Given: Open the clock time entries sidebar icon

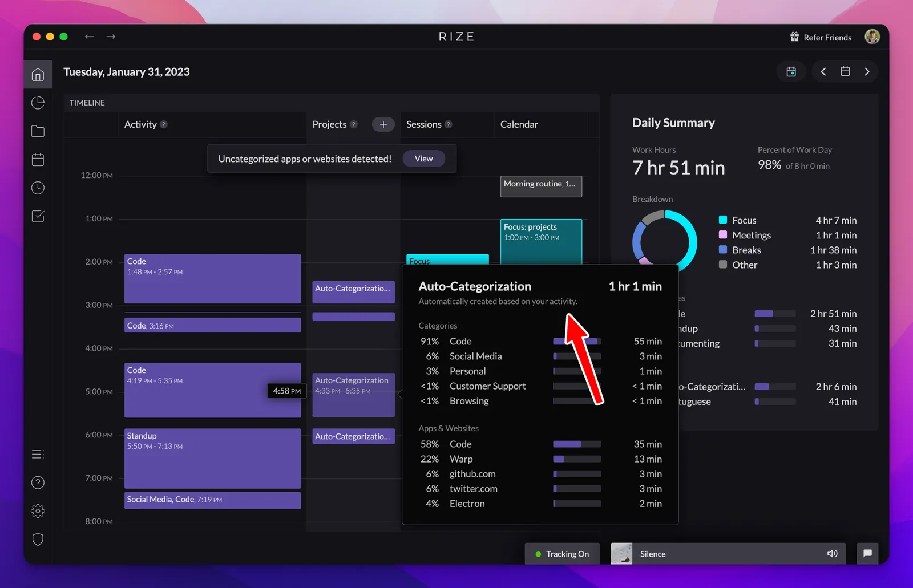Looking at the screenshot, I should point(38,188).
